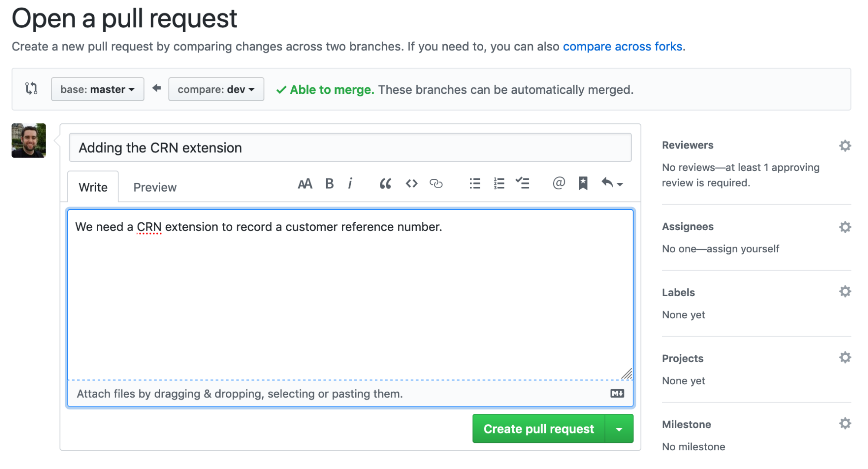Insert a quote with toolbar icon
This screenshot has height=469, width=868.
click(x=385, y=184)
